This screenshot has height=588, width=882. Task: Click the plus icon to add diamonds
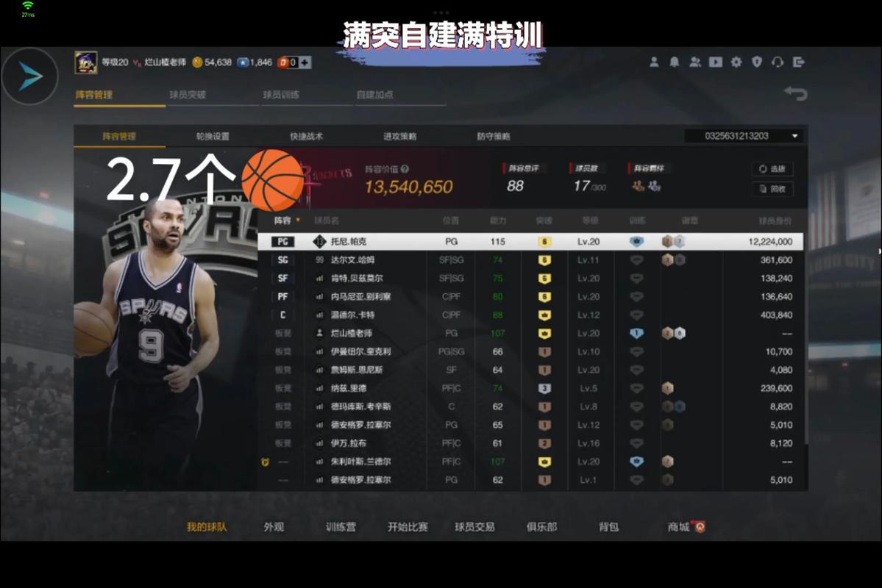click(305, 63)
